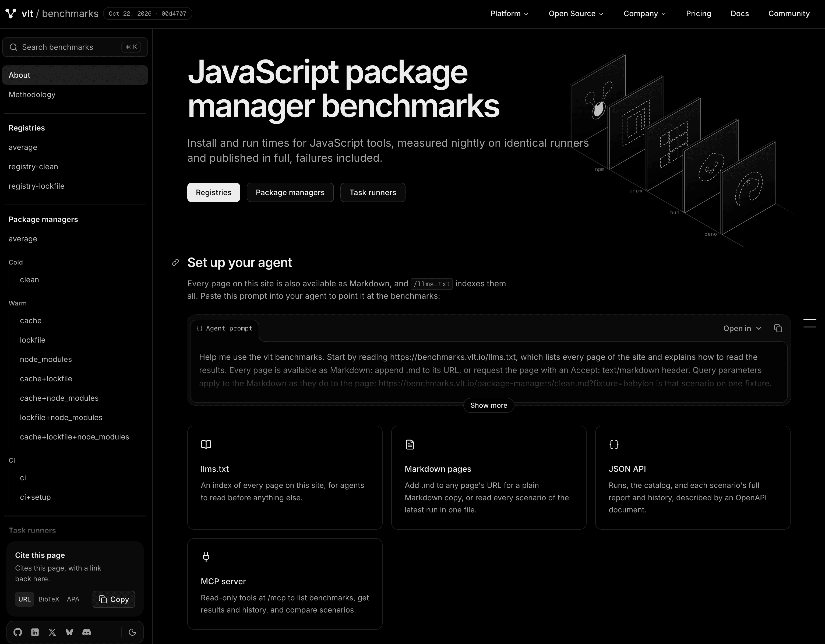This screenshot has width=825, height=644.
Task: Click the Task runners hero button
Action: 372,193
